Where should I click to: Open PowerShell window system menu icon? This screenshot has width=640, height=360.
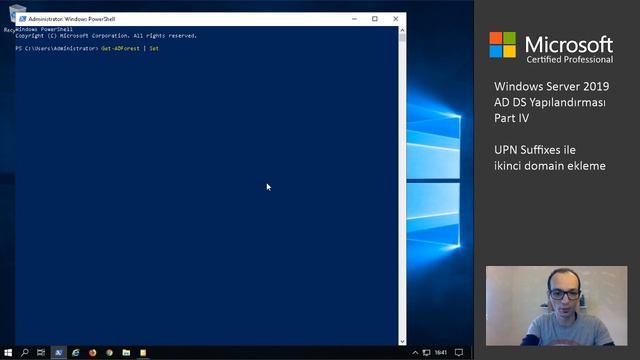(x=22, y=19)
